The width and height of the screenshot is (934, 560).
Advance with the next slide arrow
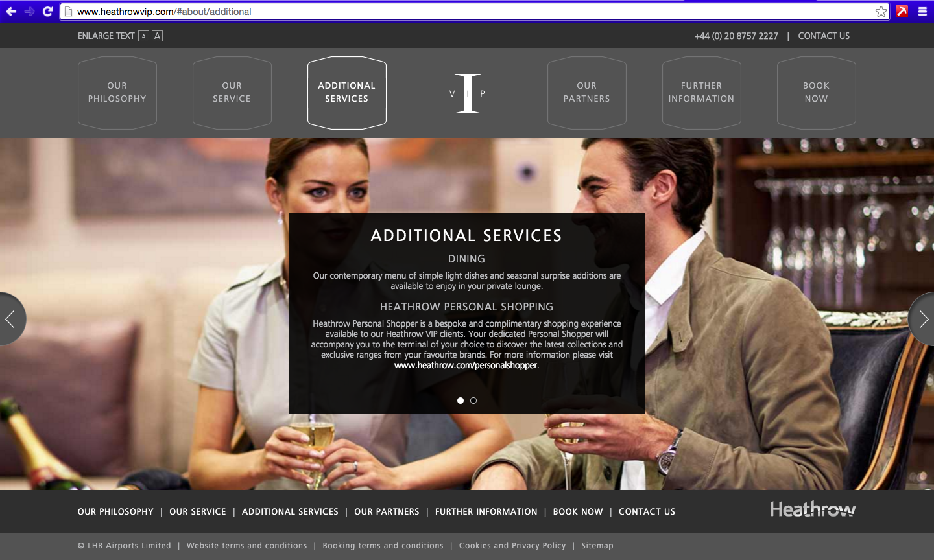(x=922, y=319)
